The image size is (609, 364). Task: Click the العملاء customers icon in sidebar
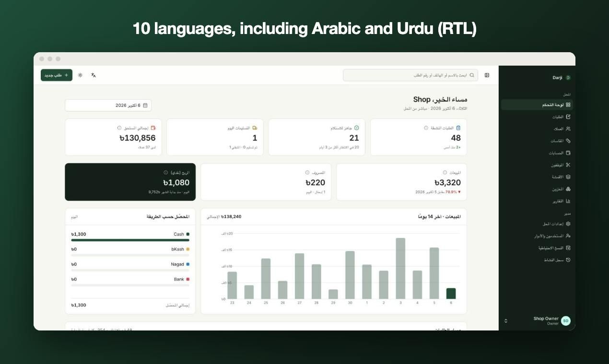[x=568, y=129]
